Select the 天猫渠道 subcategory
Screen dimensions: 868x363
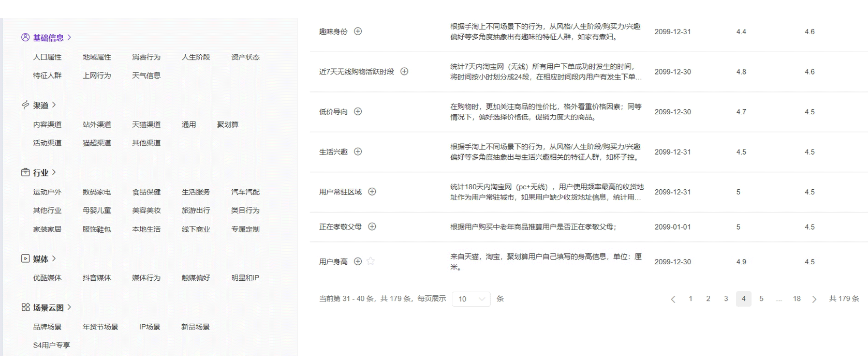point(146,125)
